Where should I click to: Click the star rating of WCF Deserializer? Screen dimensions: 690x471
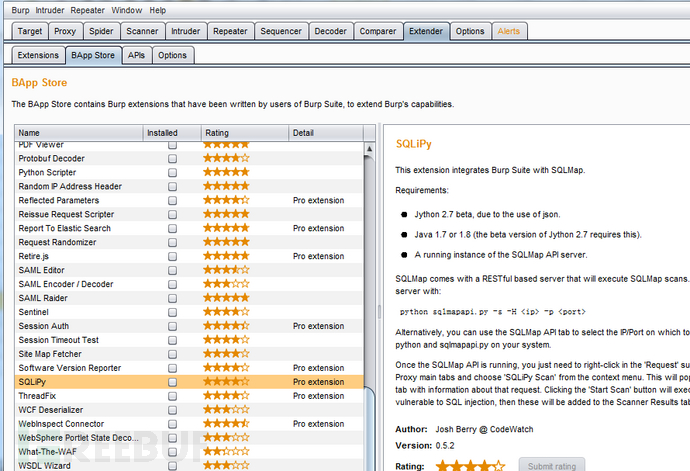[226, 409]
